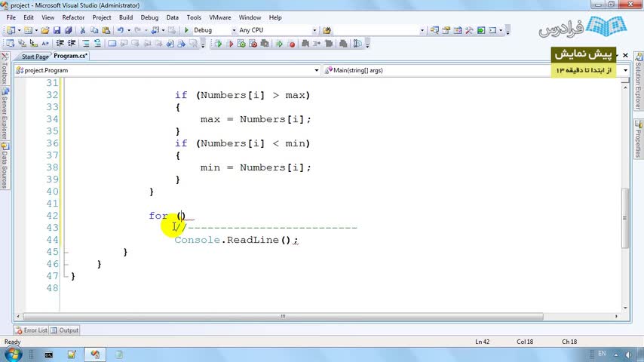Open Solution Explorer from the toolbar icon
Image resolution: width=644 pixels, height=362 pixels.
pyautogui.click(x=434, y=30)
